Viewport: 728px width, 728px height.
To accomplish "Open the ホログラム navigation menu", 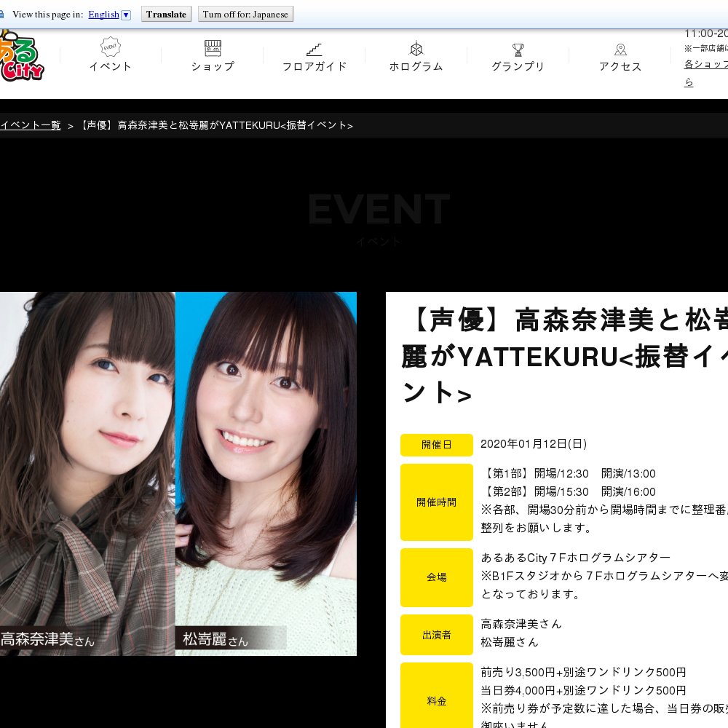I will click(416, 55).
